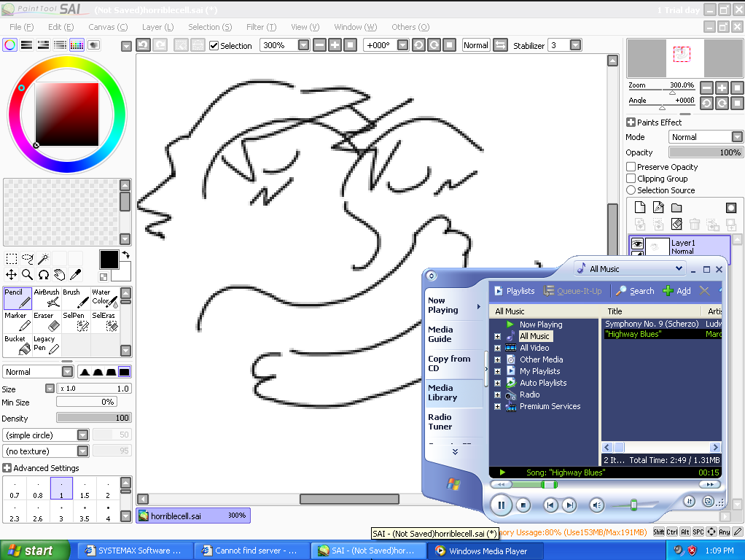This screenshot has width=745, height=560.
Task: Expand the My Playlists tree node
Action: click(x=497, y=371)
